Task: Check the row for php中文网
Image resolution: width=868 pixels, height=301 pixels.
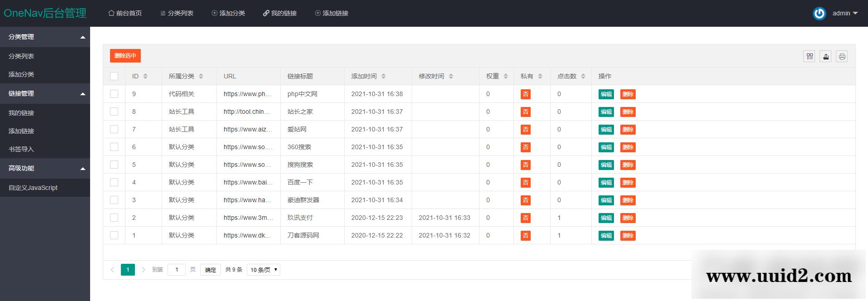Action: (114, 94)
